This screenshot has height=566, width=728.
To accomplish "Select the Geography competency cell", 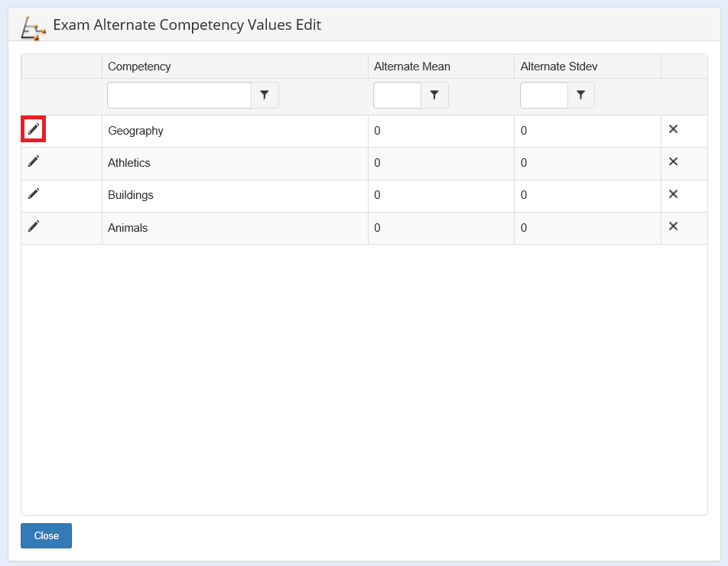I will (135, 131).
